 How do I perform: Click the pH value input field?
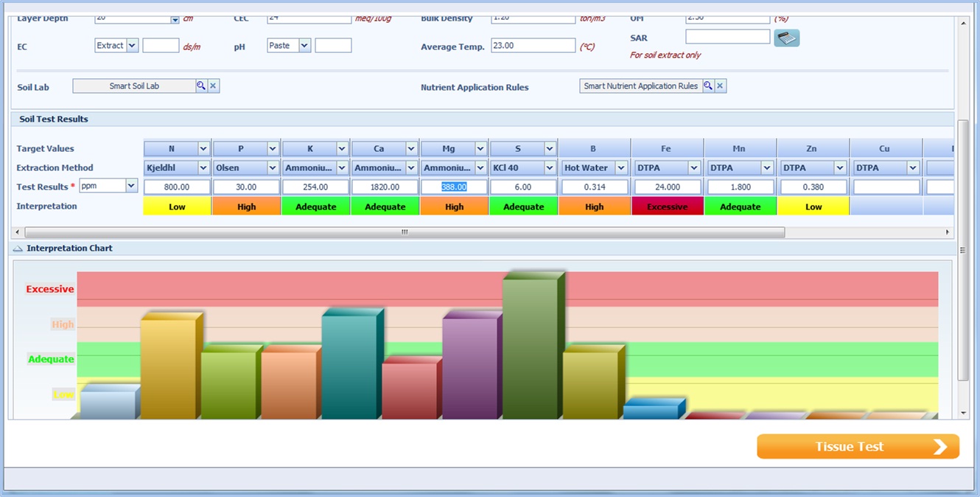click(333, 46)
